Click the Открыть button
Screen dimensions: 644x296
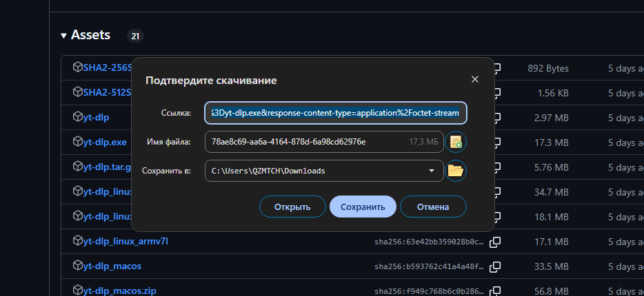pos(292,207)
